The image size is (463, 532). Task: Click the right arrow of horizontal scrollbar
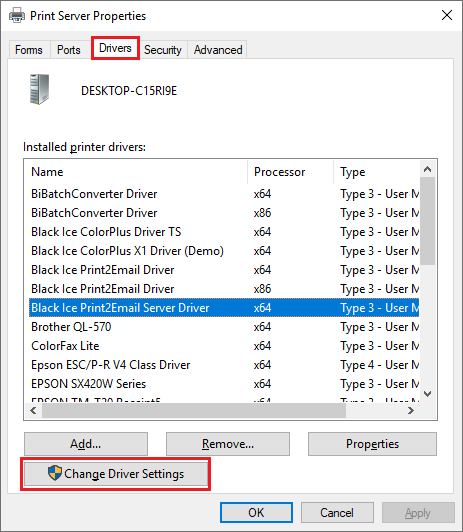click(x=411, y=411)
